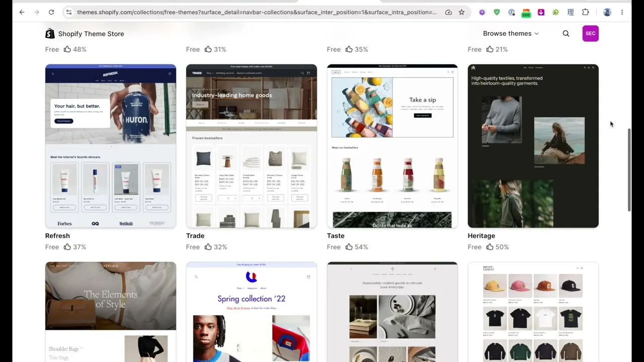
Task: Open the Extensions puzzle icon
Action: pos(586,12)
